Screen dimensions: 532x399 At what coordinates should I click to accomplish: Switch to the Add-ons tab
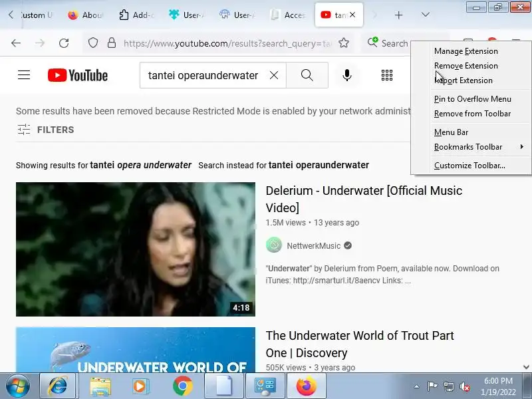coord(137,15)
